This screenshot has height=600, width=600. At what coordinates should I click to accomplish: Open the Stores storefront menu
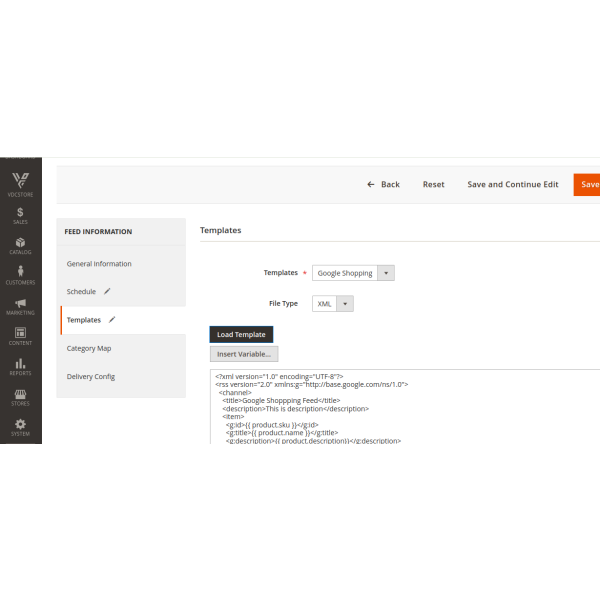20,397
